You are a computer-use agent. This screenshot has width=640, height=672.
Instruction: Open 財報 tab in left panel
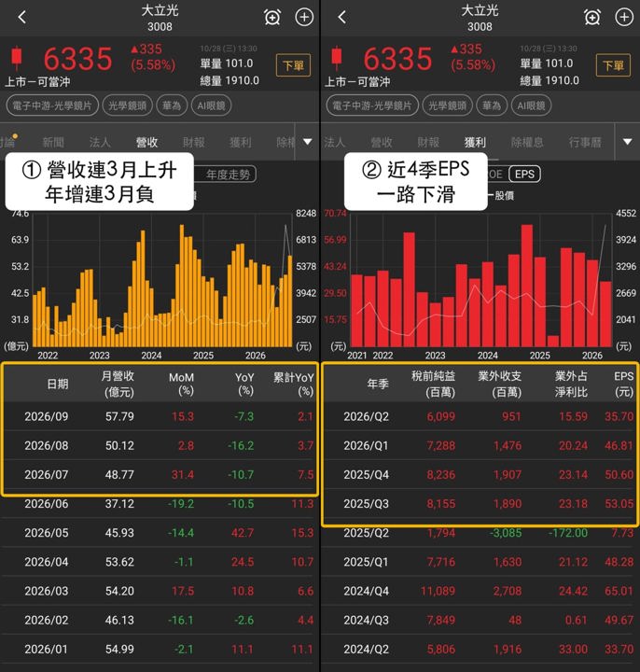pos(194,142)
